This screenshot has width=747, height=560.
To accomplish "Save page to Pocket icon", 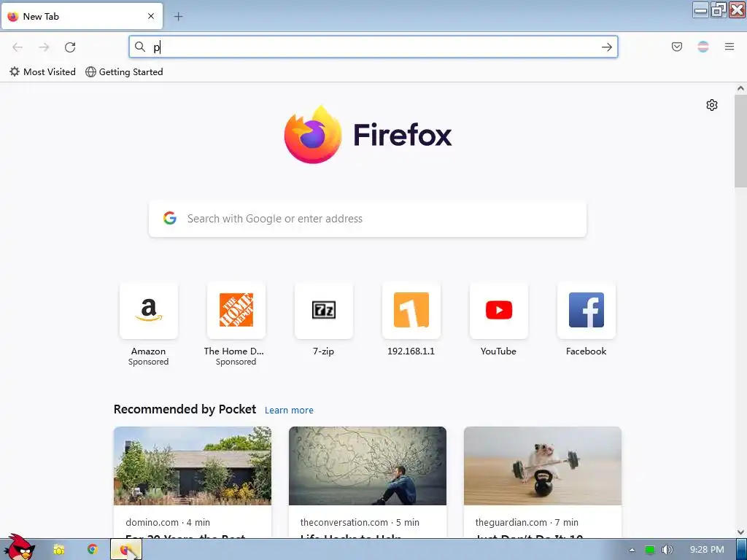I will pos(677,47).
